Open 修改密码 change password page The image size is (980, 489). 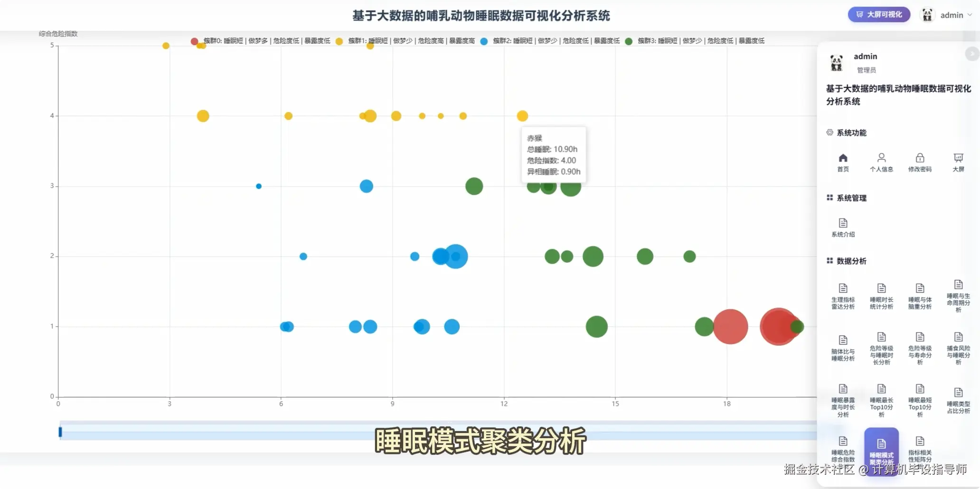coord(920,162)
